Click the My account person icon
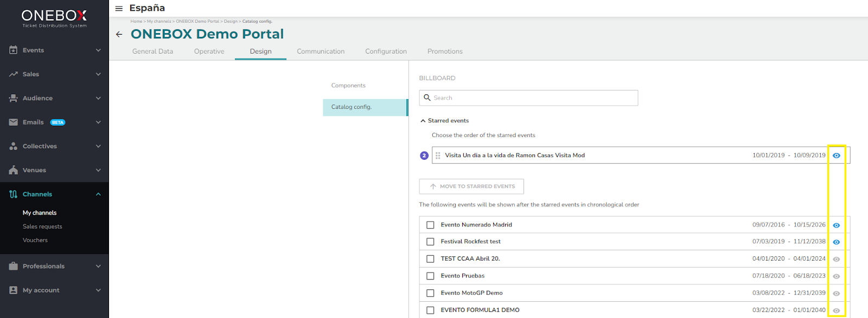 coord(14,290)
